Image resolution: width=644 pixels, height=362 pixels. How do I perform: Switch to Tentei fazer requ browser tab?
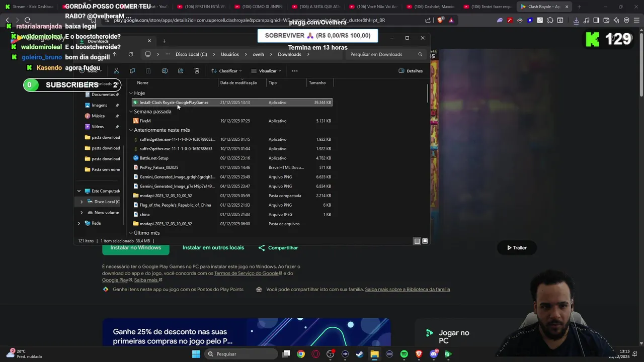(x=488, y=7)
